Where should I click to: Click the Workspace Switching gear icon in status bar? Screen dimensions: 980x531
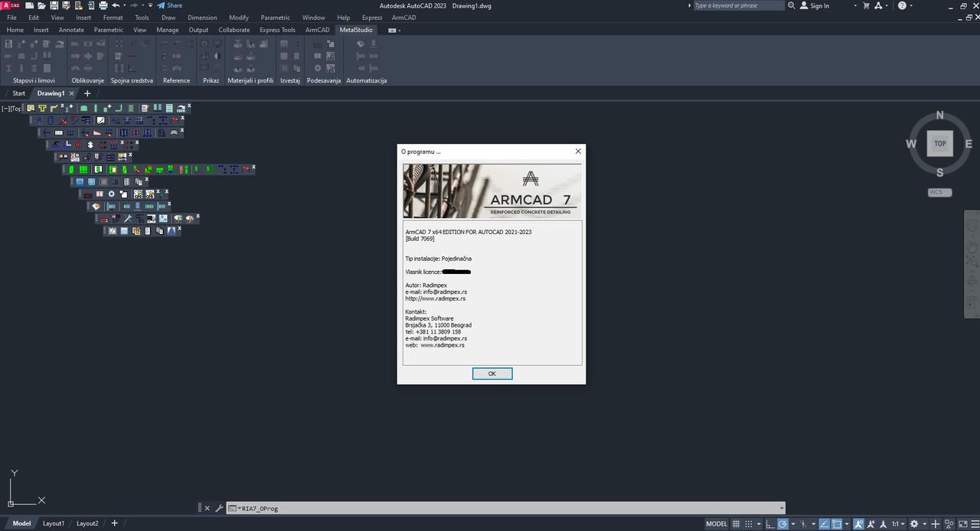coord(913,524)
